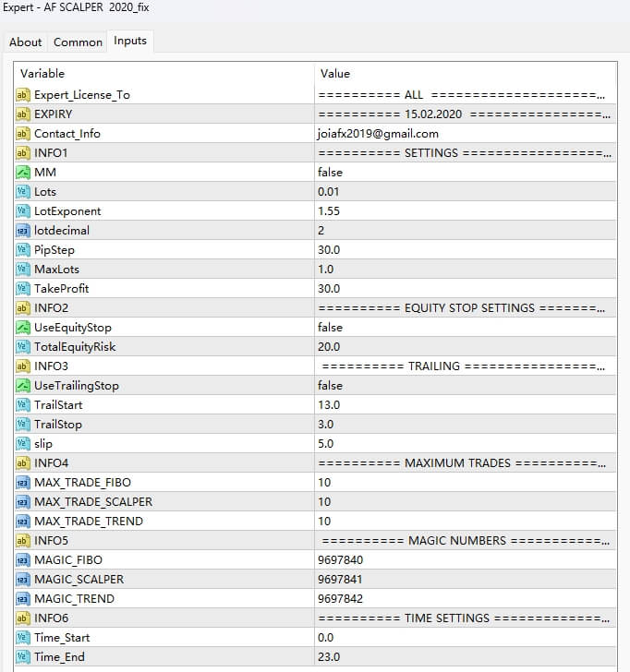Image resolution: width=630 pixels, height=672 pixels.
Task: Click the icon beside Time_Start variable
Action: (23, 638)
